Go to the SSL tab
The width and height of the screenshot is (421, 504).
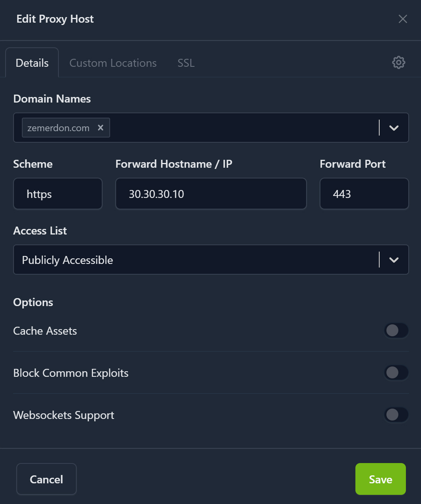click(186, 63)
